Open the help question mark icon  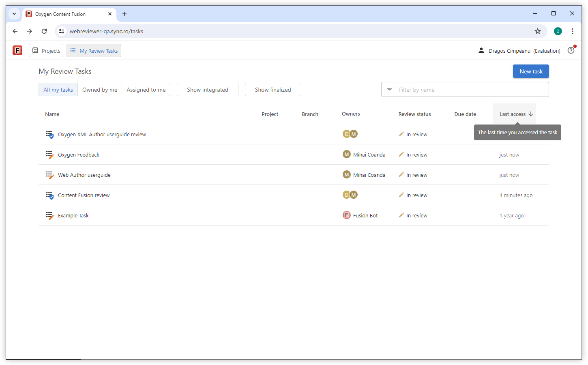pyautogui.click(x=571, y=51)
